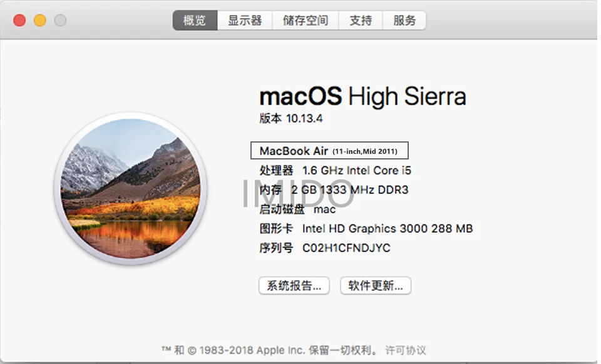The height and width of the screenshot is (364, 601).
Task: Click the disabled gray zoom button
Action: (60, 20)
